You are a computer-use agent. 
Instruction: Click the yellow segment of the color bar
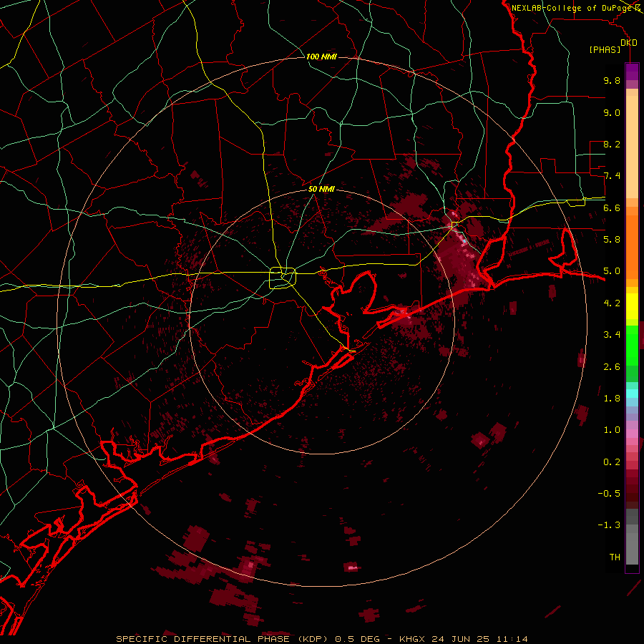click(632, 306)
